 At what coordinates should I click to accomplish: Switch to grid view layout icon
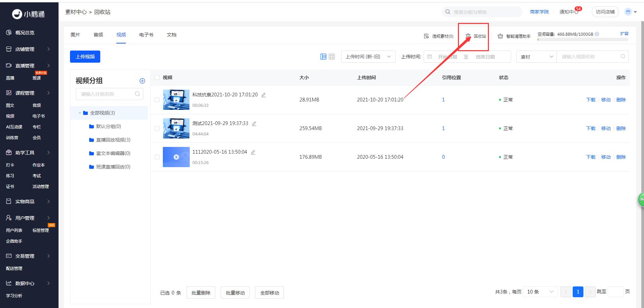332,57
